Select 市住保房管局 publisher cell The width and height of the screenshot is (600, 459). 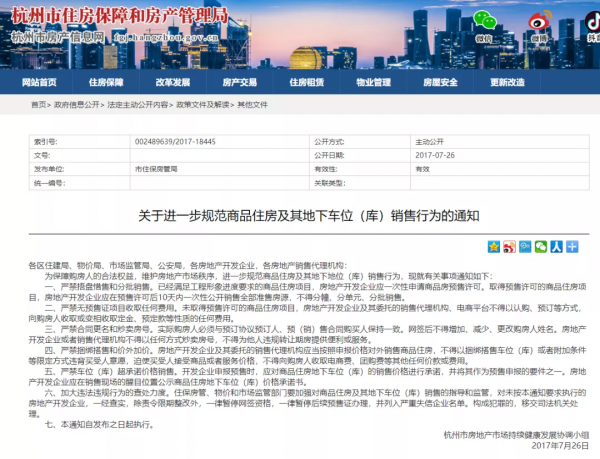pos(220,169)
